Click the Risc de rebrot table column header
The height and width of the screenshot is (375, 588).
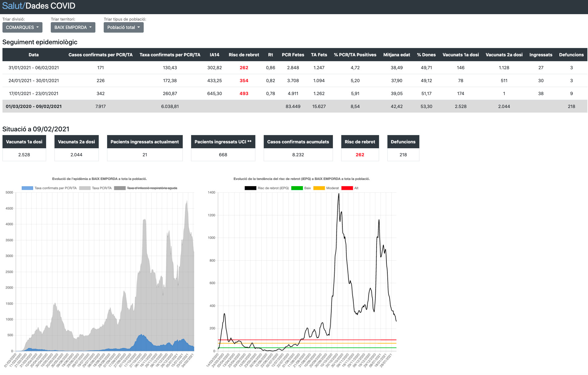(x=244, y=55)
